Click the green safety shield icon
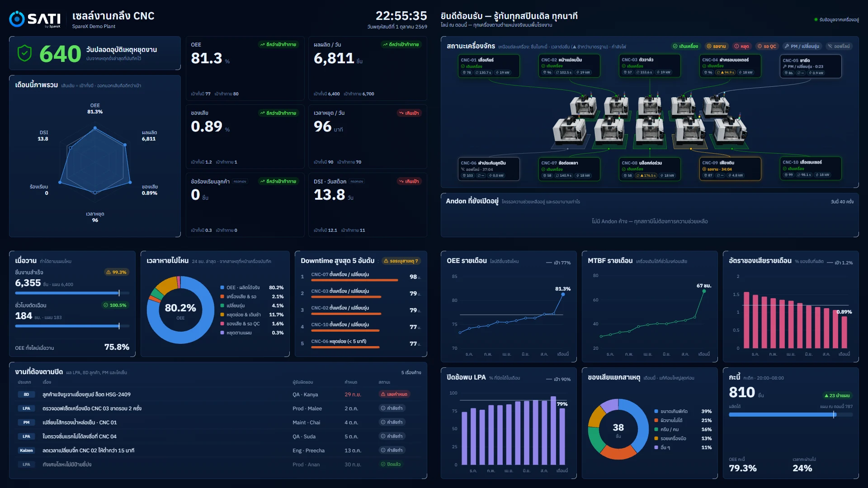Image resolution: width=868 pixels, height=488 pixels. (24, 53)
